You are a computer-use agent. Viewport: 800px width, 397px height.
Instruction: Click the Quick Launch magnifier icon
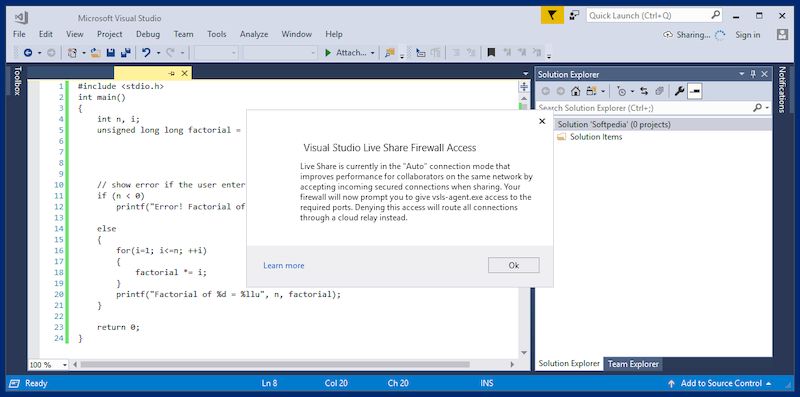[x=716, y=15]
